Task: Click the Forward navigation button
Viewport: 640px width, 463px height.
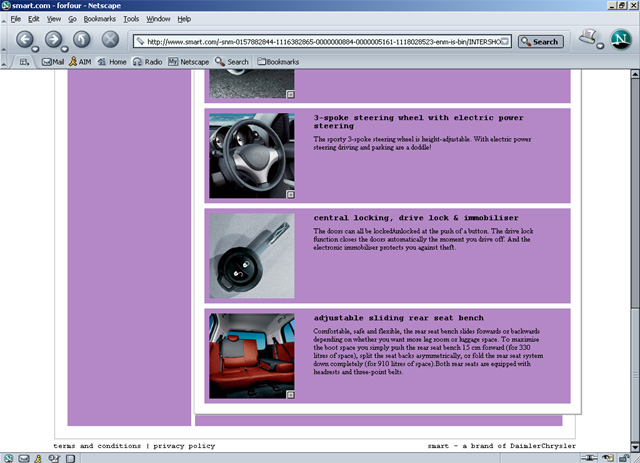Action: [x=52, y=41]
